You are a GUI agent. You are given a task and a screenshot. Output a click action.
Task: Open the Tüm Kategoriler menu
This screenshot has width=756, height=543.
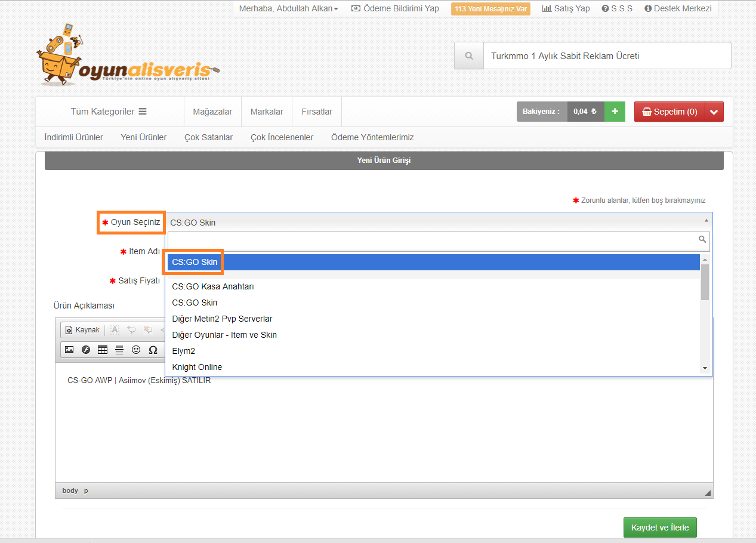109,112
